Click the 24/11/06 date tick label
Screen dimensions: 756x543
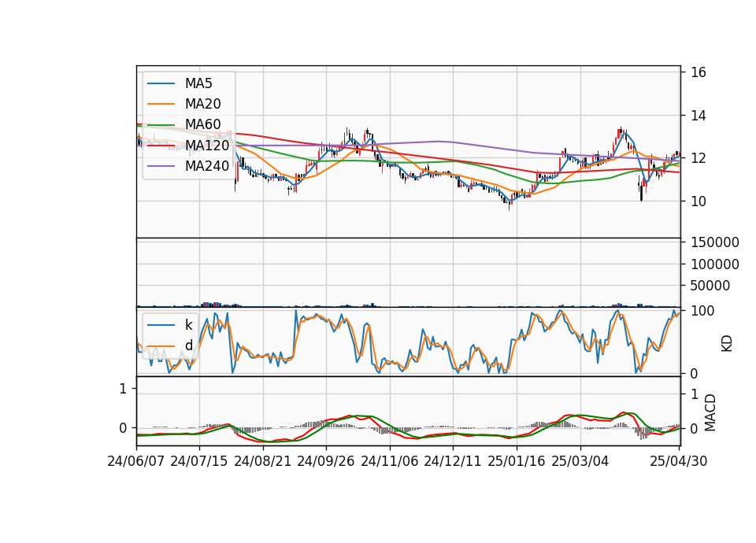click(x=390, y=461)
